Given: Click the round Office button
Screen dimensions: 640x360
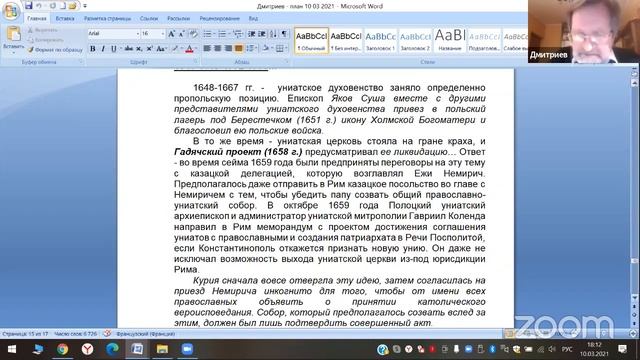Looking at the screenshot, I should [x=11, y=11].
